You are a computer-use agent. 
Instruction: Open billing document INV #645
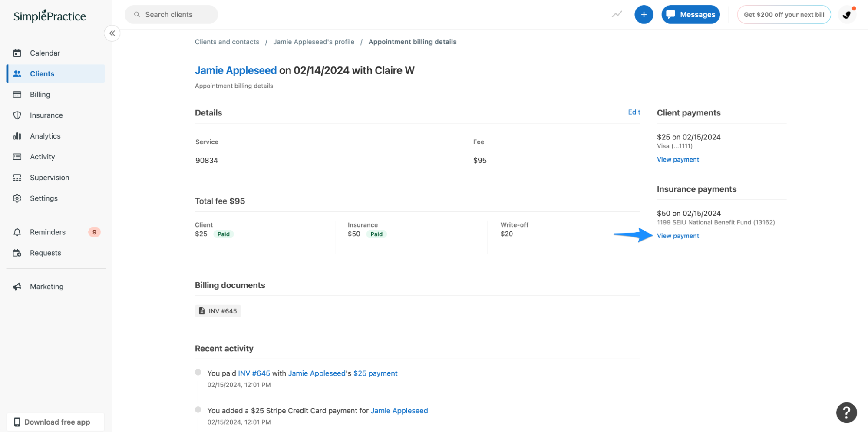tap(218, 311)
